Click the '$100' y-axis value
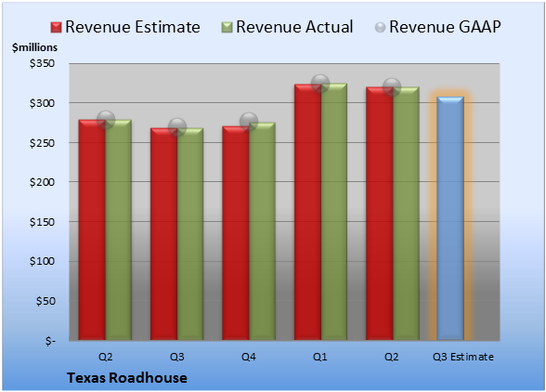Viewport: 546px width, 392px height. pos(42,261)
